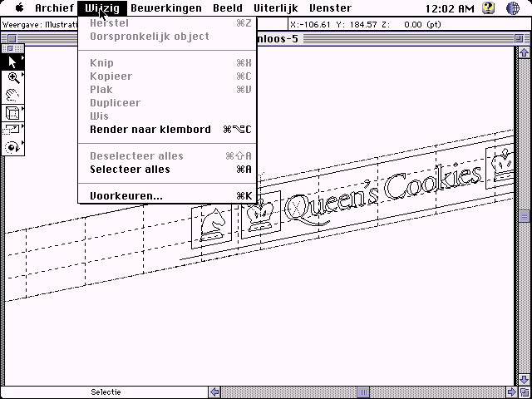This screenshot has width=532, height=399.
Task: Click the vertical scrollbar up arrow
Action: [525, 53]
